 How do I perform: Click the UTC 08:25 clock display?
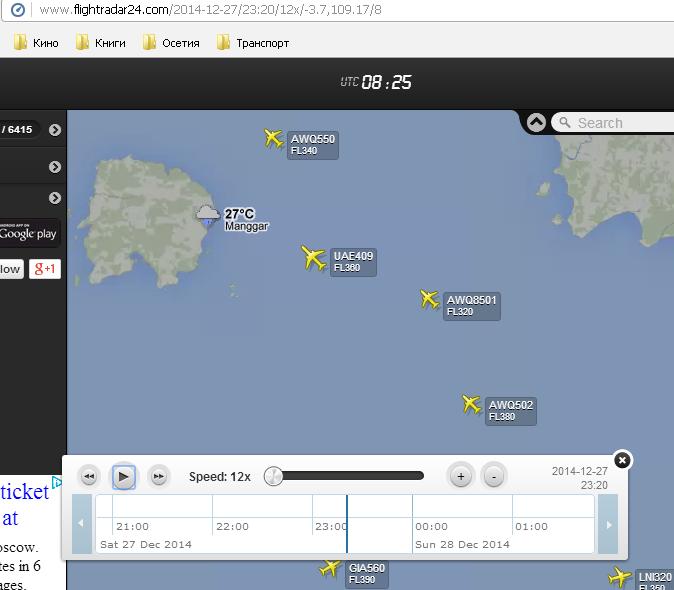pos(376,82)
